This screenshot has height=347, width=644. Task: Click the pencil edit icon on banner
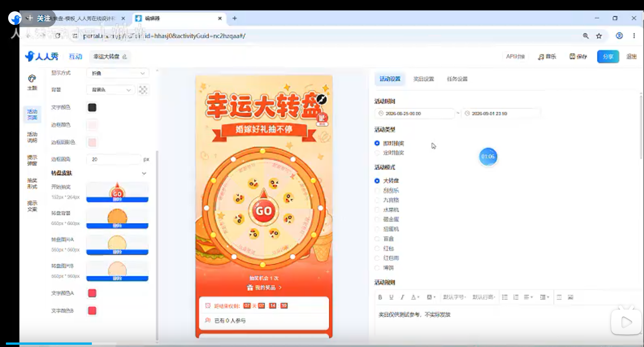tap(322, 100)
